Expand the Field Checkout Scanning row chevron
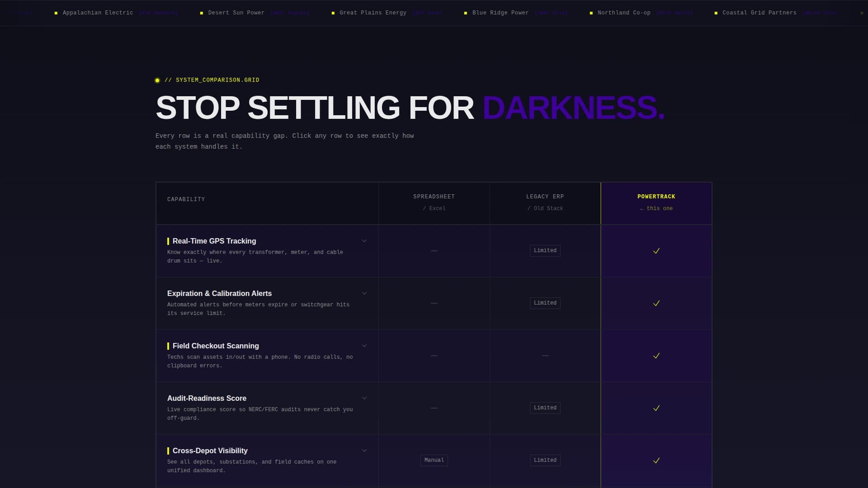Viewport: 868px width, 488px height. [x=364, y=346]
